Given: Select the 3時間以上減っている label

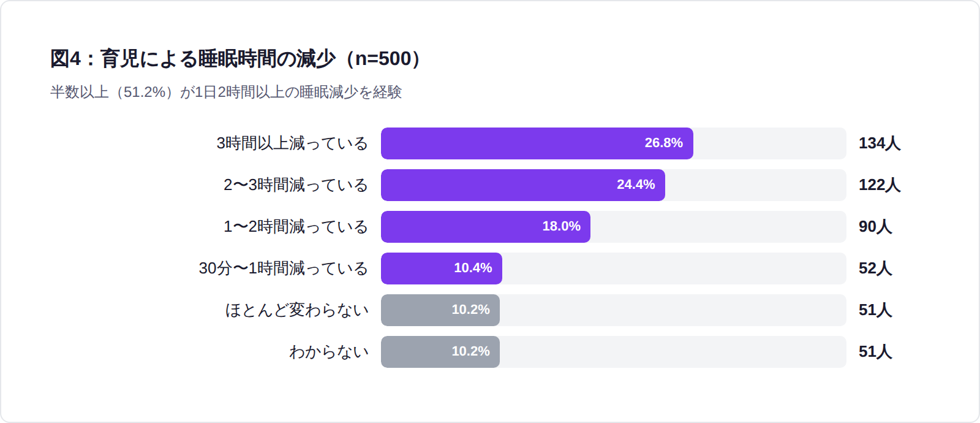Looking at the screenshot, I should [292, 143].
